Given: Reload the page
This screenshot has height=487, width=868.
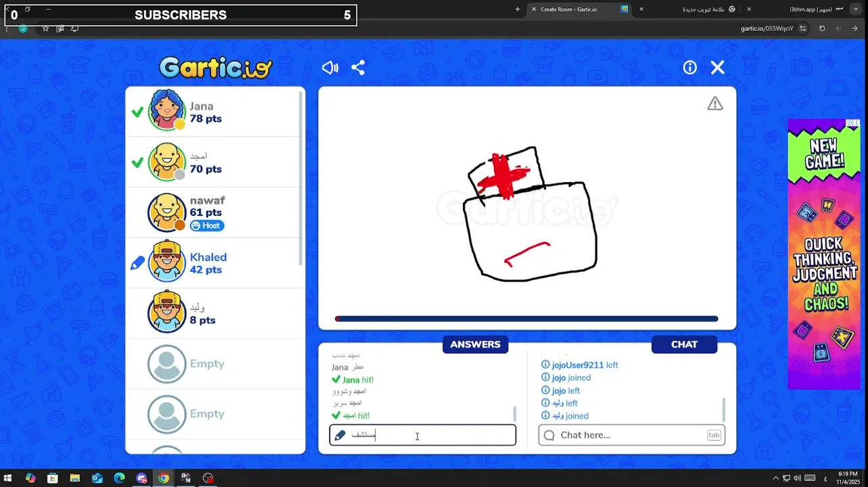Looking at the screenshot, I should click(x=822, y=28).
